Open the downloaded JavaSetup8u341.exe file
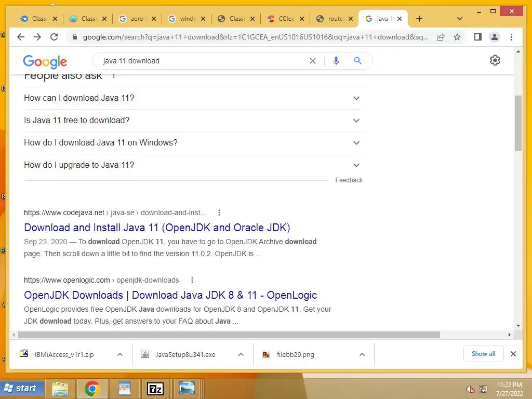532x399 pixels. click(185, 354)
